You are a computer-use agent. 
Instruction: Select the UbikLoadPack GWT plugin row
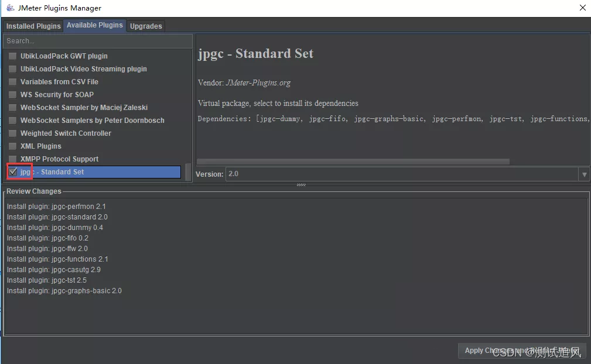click(x=94, y=56)
